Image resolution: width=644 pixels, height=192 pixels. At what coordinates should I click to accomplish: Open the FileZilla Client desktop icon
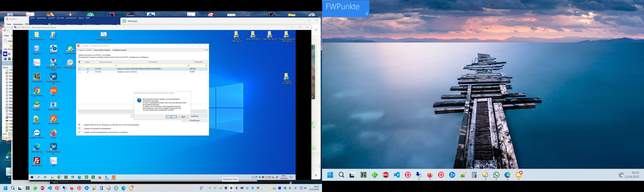37,161
